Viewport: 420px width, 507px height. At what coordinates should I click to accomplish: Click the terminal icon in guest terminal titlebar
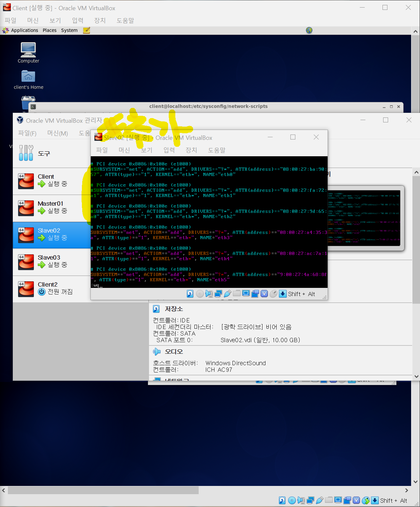33,107
